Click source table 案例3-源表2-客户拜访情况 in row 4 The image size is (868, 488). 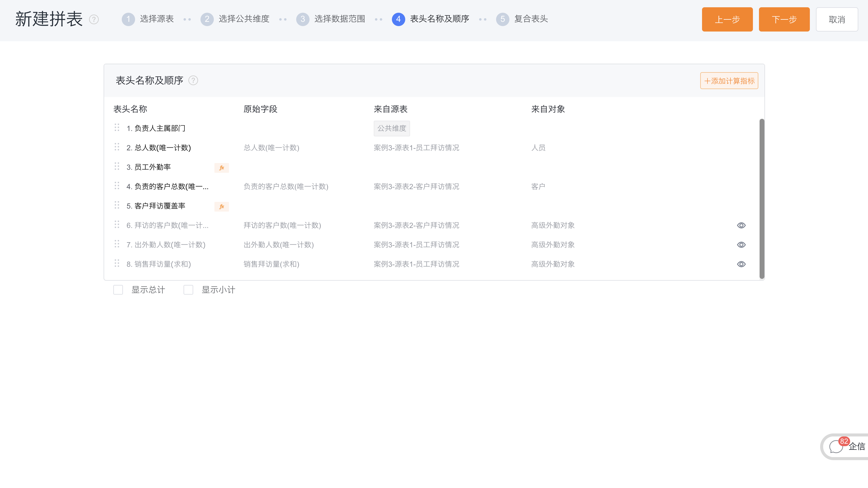click(x=416, y=186)
